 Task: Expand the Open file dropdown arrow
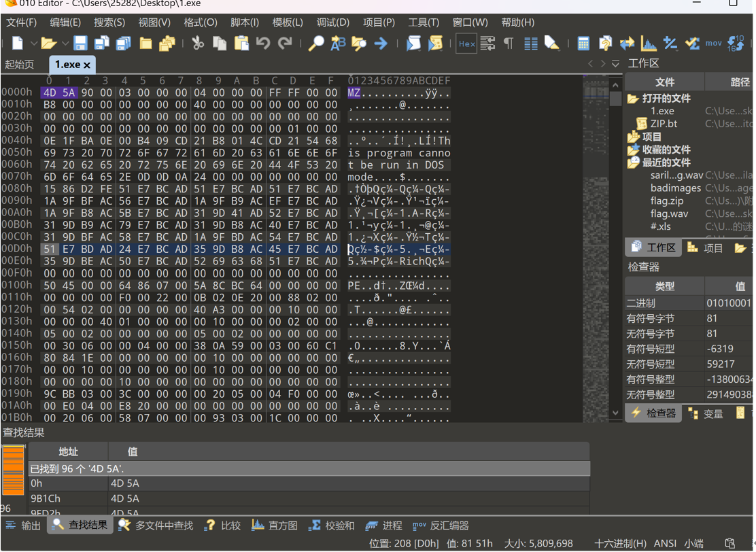point(65,44)
